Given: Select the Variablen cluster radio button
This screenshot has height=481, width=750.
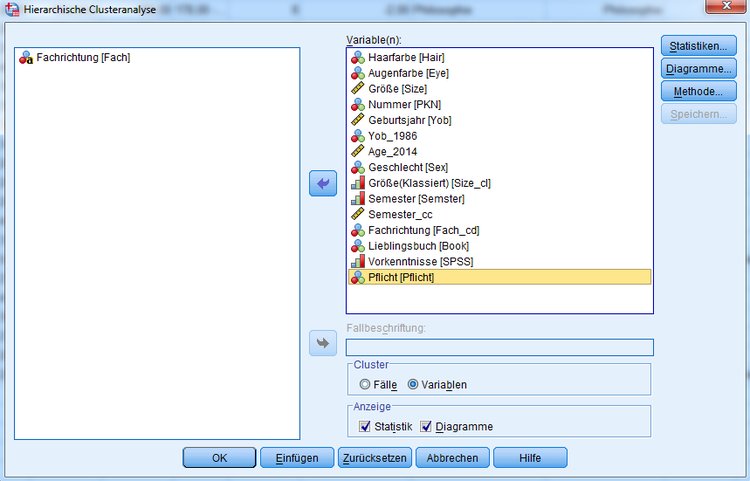Looking at the screenshot, I should pyautogui.click(x=413, y=384).
